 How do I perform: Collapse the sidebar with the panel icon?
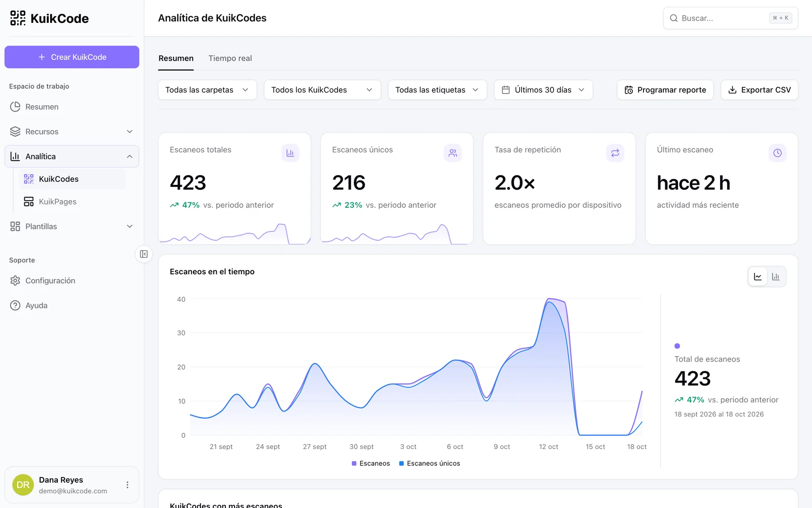coord(144,254)
